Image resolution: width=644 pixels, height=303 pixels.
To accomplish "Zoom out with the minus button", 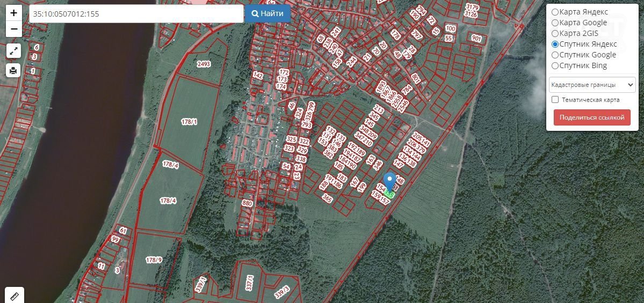I will (x=13, y=29).
